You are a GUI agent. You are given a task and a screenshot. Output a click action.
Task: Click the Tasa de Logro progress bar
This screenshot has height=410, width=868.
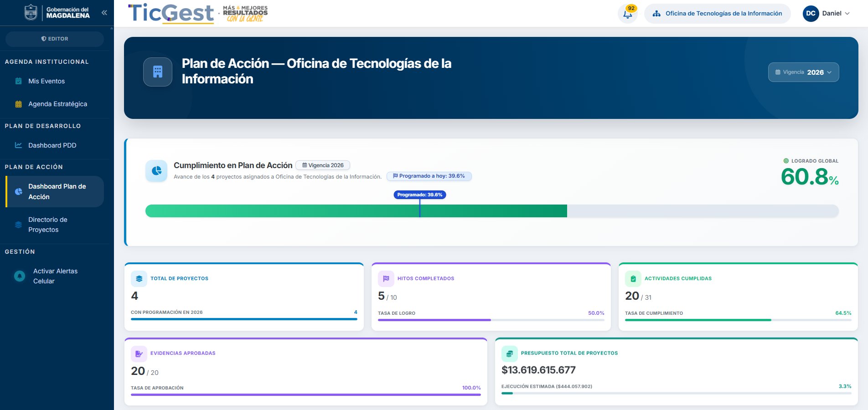click(491, 320)
